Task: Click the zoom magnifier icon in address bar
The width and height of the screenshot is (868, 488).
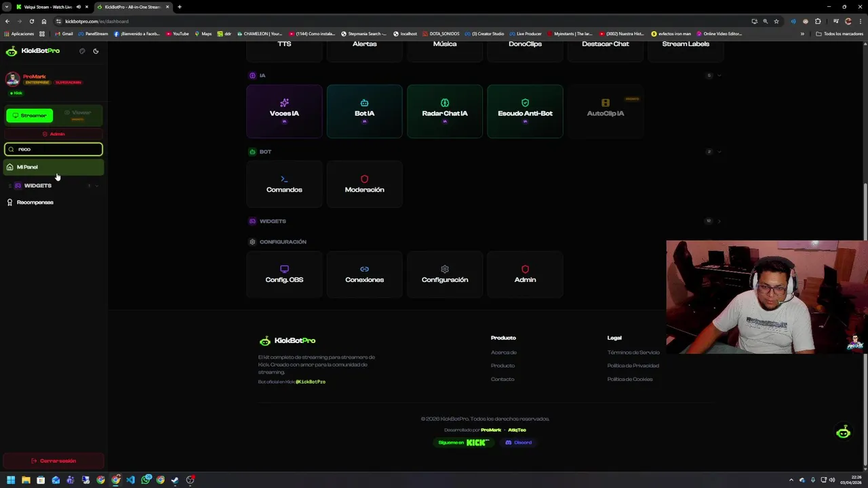Action: click(765, 21)
